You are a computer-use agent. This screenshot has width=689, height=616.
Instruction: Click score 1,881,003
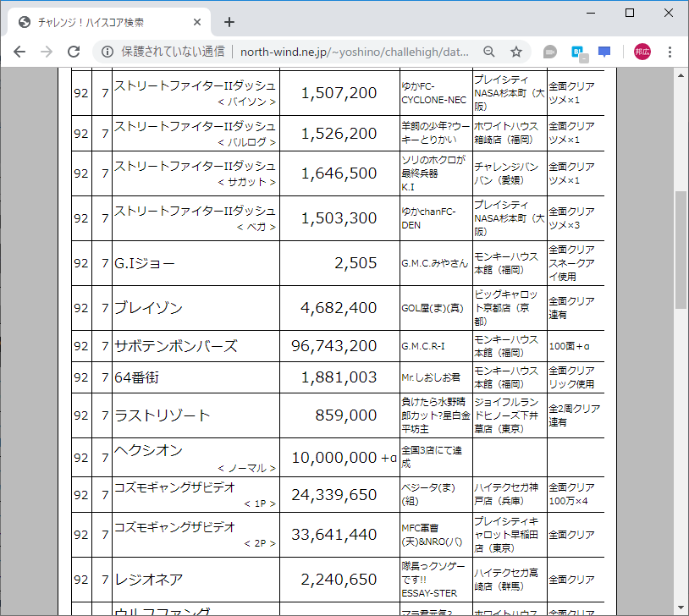(339, 377)
